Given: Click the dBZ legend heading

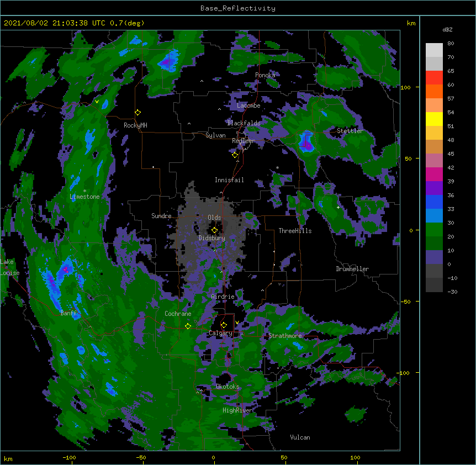Looking at the screenshot, I should pos(447,29).
